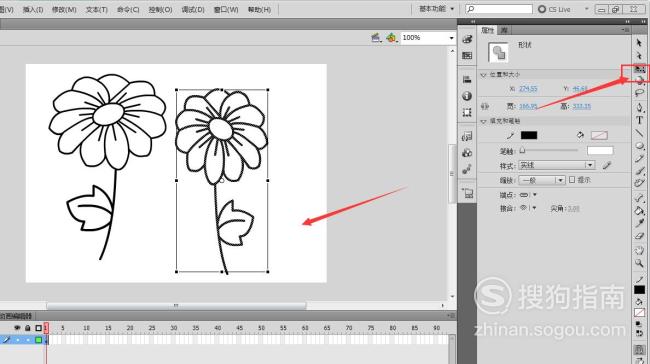This screenshot has height=364, width=650.
Task: Open the fill color swatch with none
Action: point(599,135)
